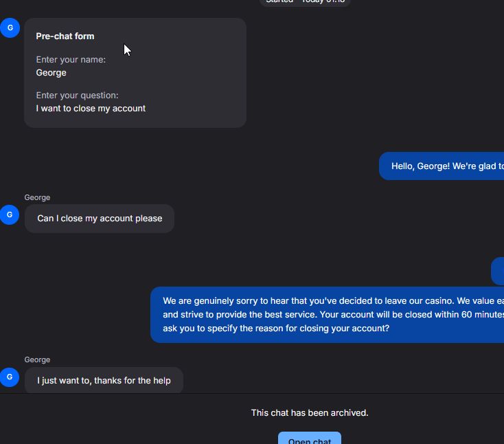Viewport: 504px width, 444px height.
Task: Click the small blue bubble above the apology message
Action: coord(499,271)
